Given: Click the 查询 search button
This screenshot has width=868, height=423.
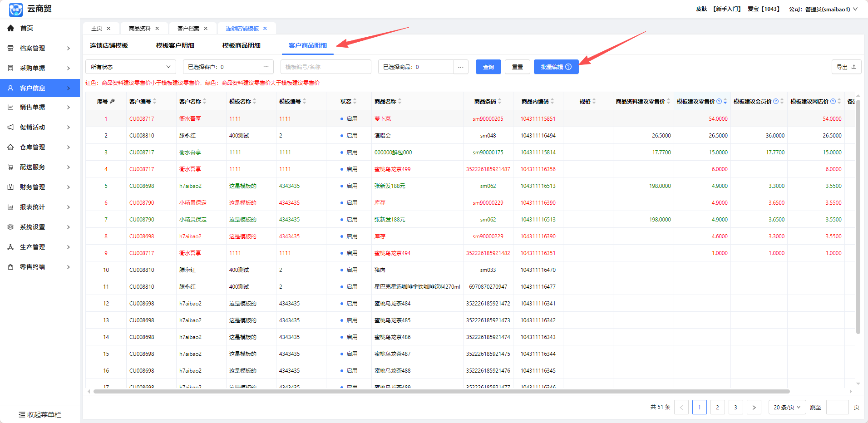Looking at the screenshot, I should tap(488, 67).
